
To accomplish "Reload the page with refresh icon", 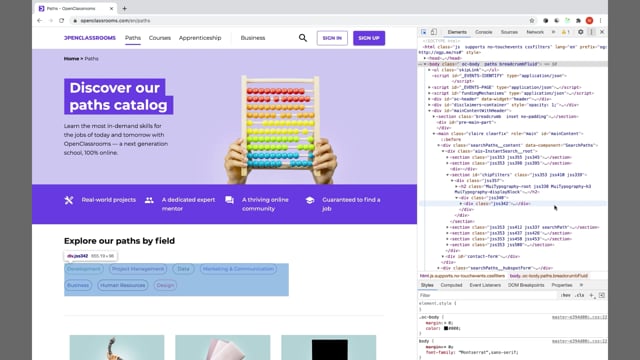I will (x=62, y=20).
